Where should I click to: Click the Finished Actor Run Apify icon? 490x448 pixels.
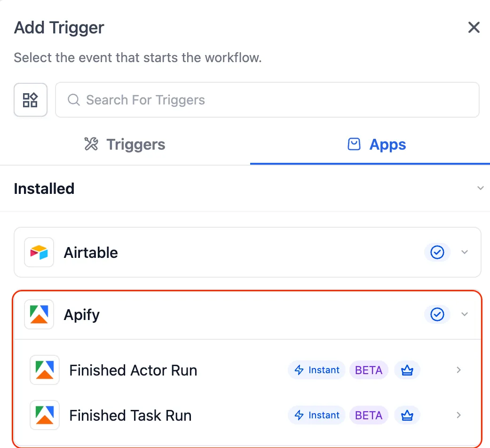click(45, 370)
